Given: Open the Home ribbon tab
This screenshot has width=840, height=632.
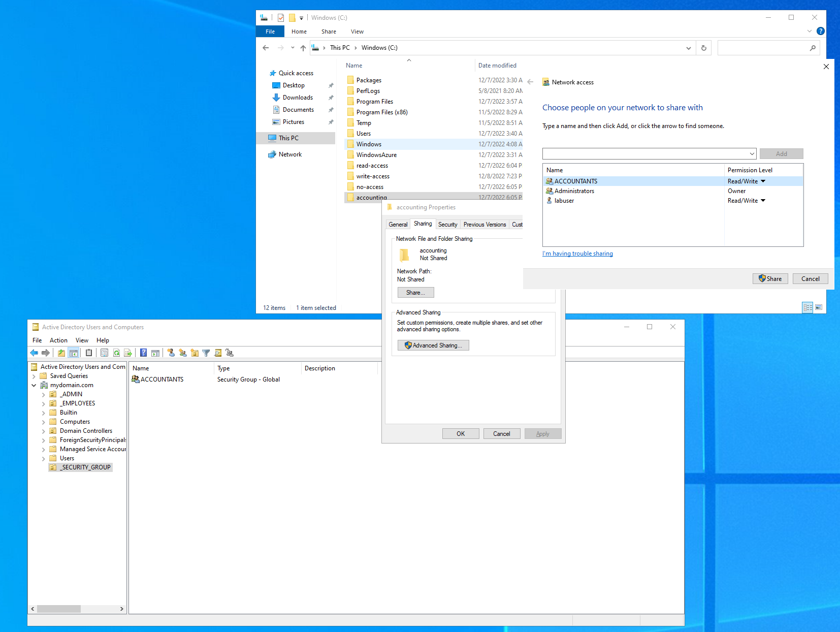Looking at the screenshot, I should click(x=299, y=31).
